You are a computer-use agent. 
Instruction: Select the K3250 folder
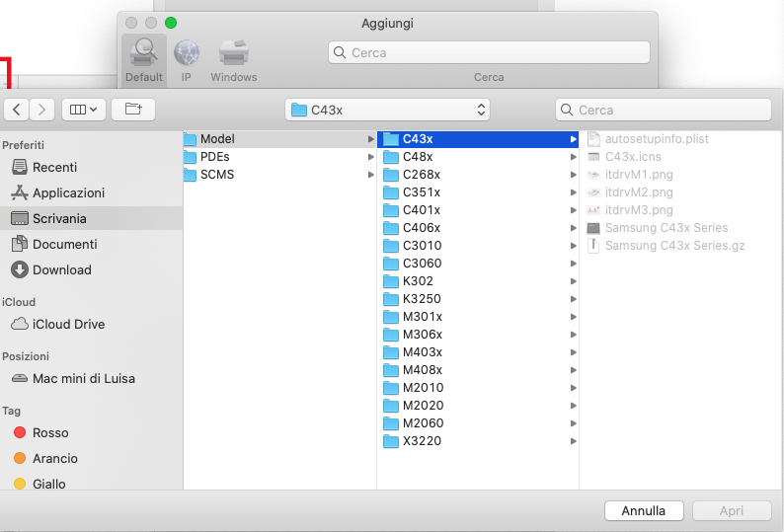tap(478, 299)
